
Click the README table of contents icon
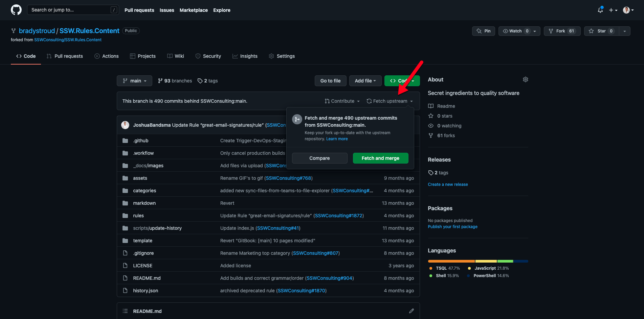(125, 311)
